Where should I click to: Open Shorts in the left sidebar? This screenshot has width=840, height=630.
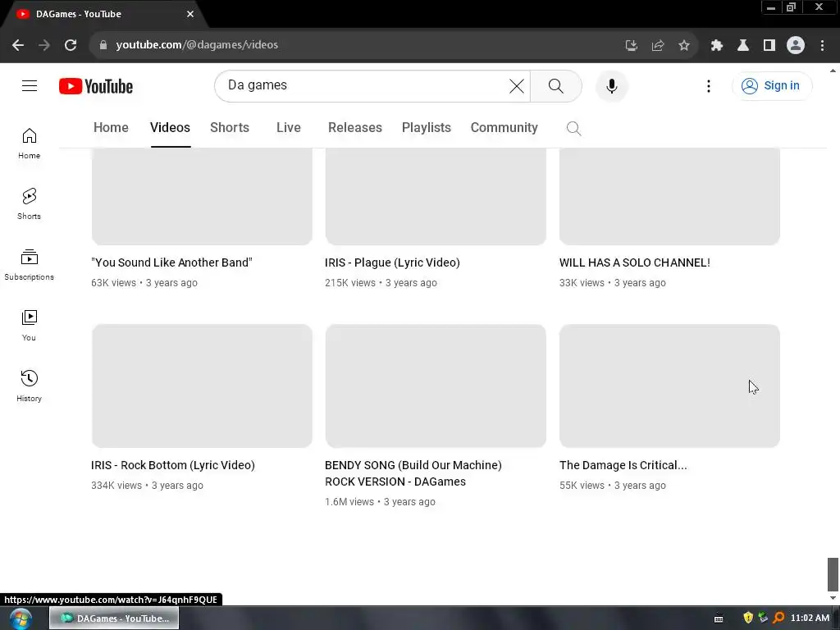coord(29,204)
